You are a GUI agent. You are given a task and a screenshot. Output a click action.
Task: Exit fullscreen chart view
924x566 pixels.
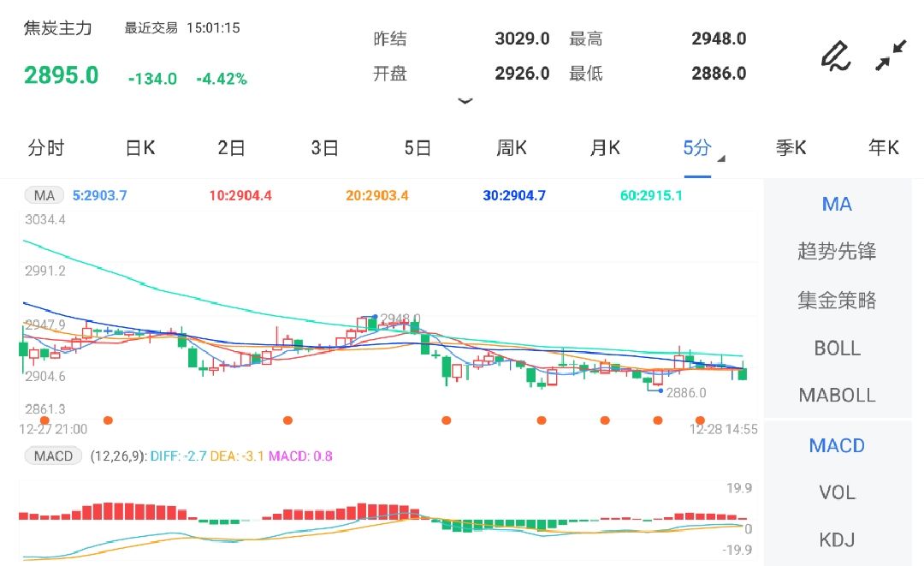(890, 53)
